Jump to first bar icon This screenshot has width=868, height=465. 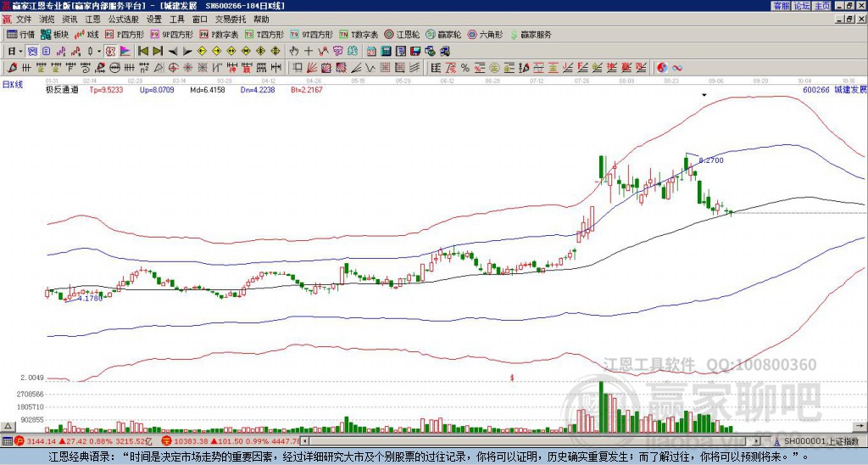tap(142, 52)
